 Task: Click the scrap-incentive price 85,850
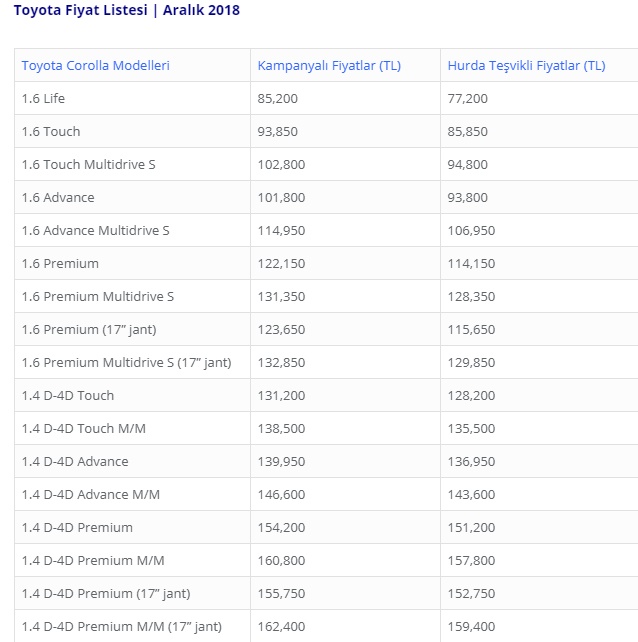(x=468, y=131)
